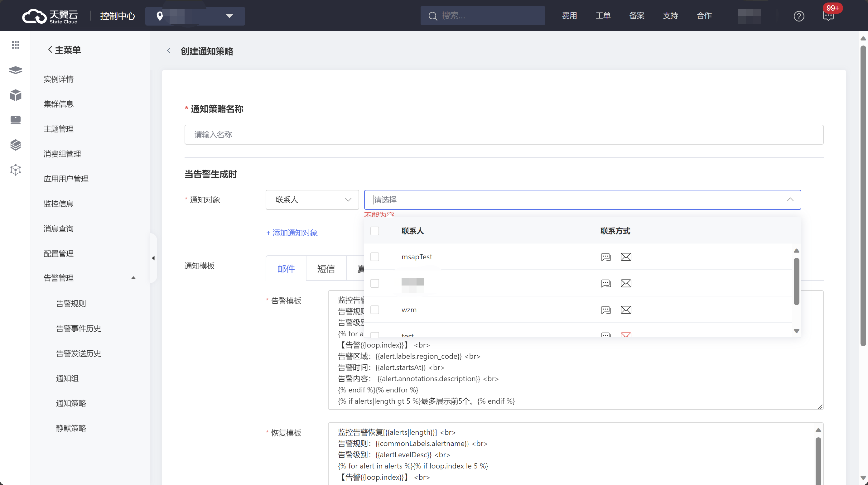
Task: Click the email icon for msapTest
Action: [626, 257]
